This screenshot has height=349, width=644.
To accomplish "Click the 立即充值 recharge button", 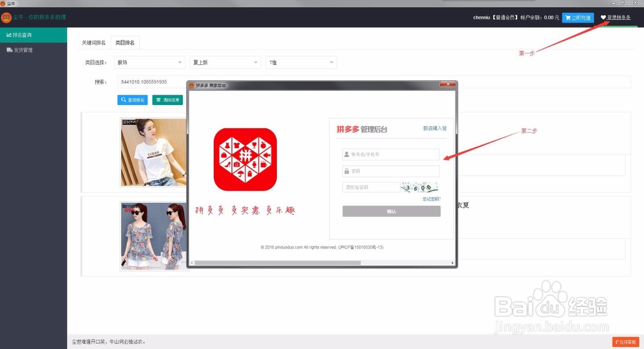I will point(578,17).
